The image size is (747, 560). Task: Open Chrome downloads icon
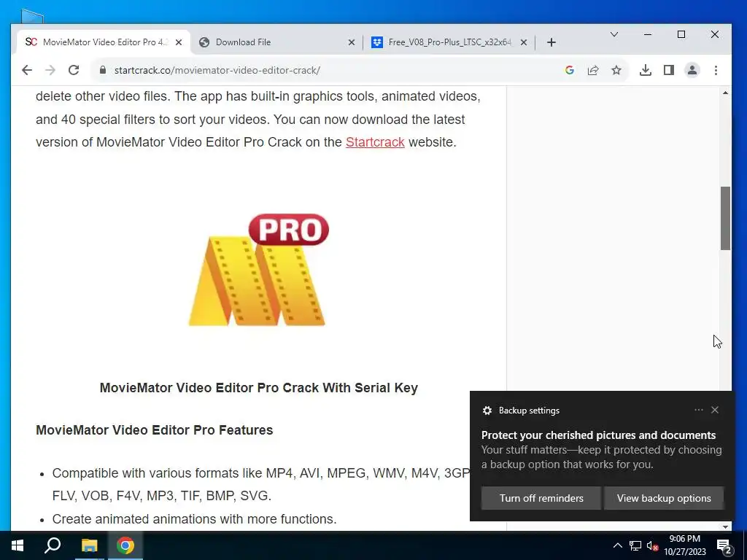click(646, 71)
